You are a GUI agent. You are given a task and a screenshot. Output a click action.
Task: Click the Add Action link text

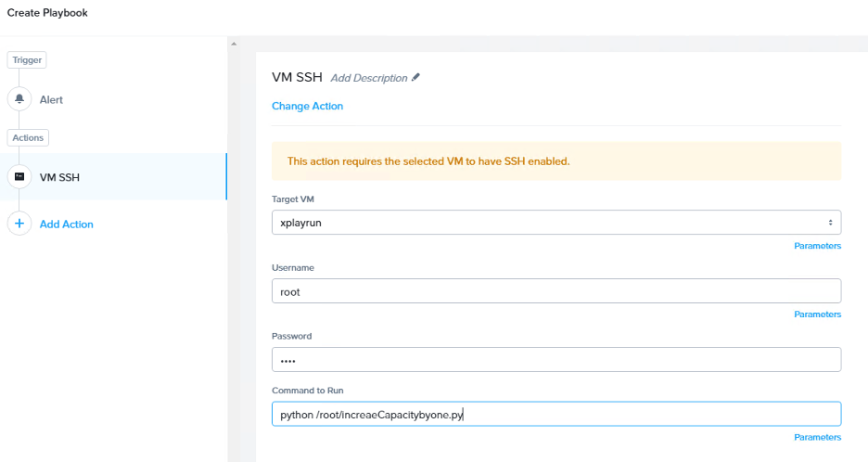pyautogui.click(x=66, y=225)
